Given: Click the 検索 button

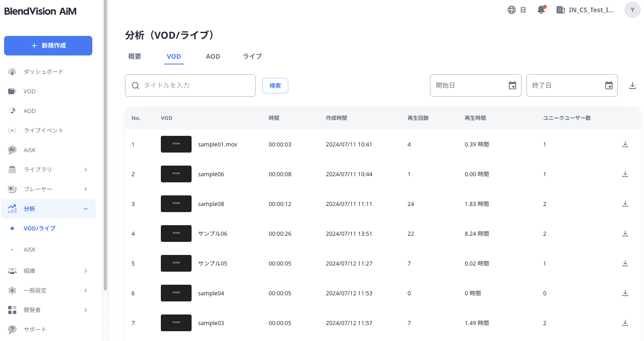Looking at the screenshot, I should click(x=275, y=86).
